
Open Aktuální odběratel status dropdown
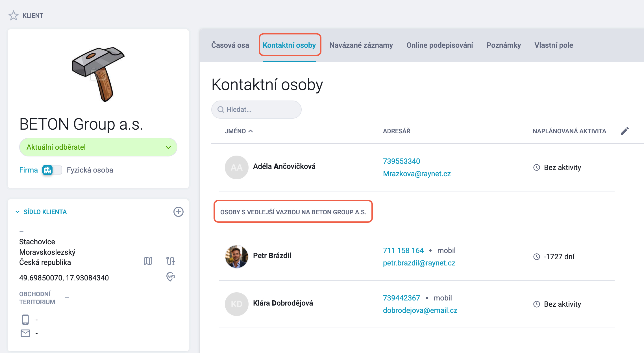point(98,147)
